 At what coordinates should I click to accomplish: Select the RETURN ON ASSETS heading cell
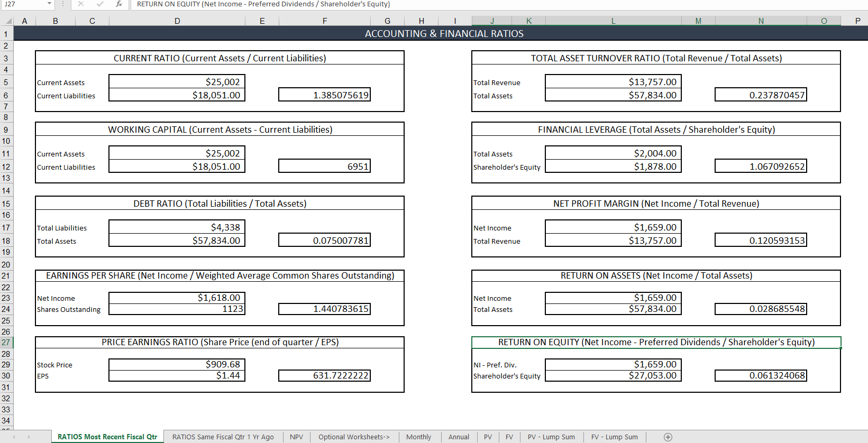point(656,275)
